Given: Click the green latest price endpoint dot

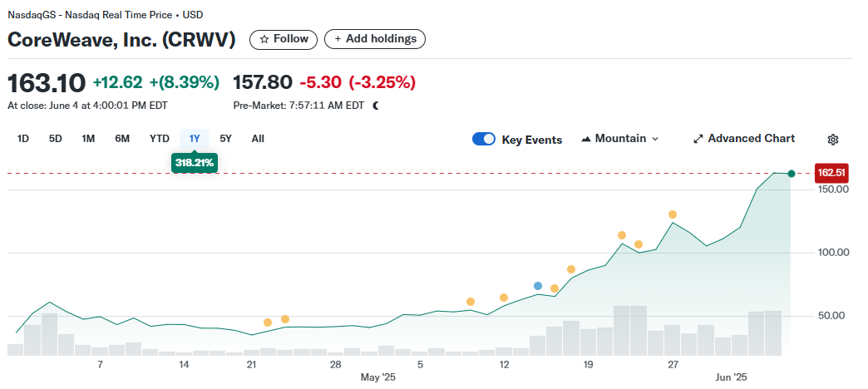Looking at the screenshot, I should (792, 174).
